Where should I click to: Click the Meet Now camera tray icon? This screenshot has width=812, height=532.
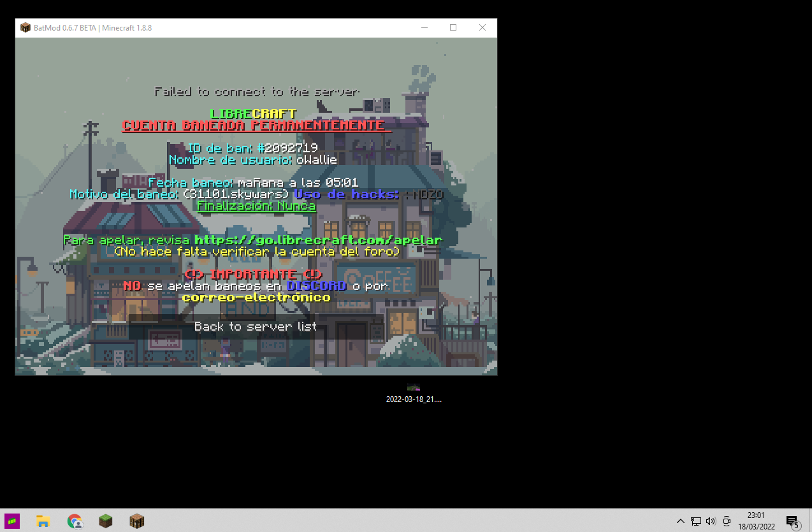[727, 521]
